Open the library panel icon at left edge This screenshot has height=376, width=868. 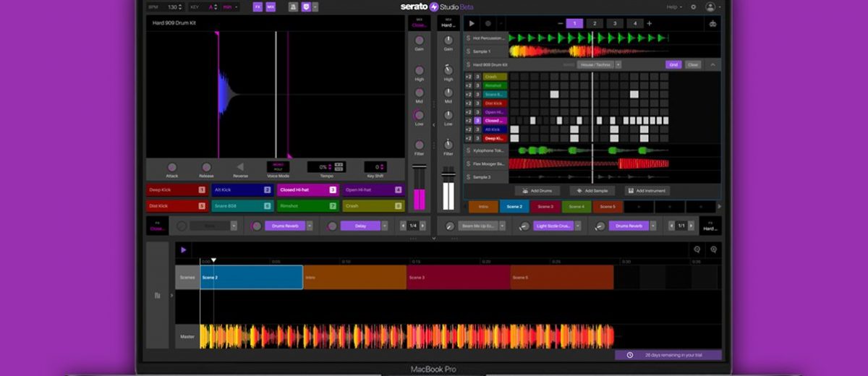point(157,295)
